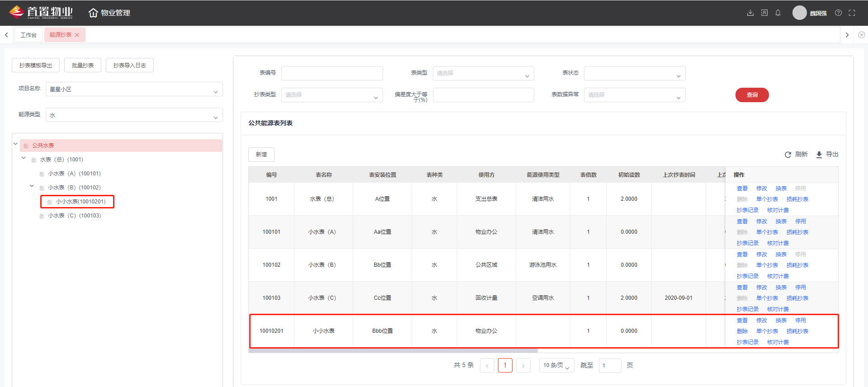Screen dimensions: 868x387
Task: Select 小小水表(10010201) in tree
Action: (x=81, y=202)
